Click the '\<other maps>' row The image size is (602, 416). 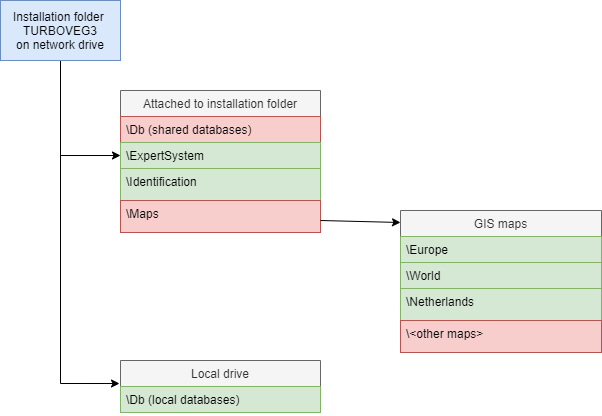[500, 335]
